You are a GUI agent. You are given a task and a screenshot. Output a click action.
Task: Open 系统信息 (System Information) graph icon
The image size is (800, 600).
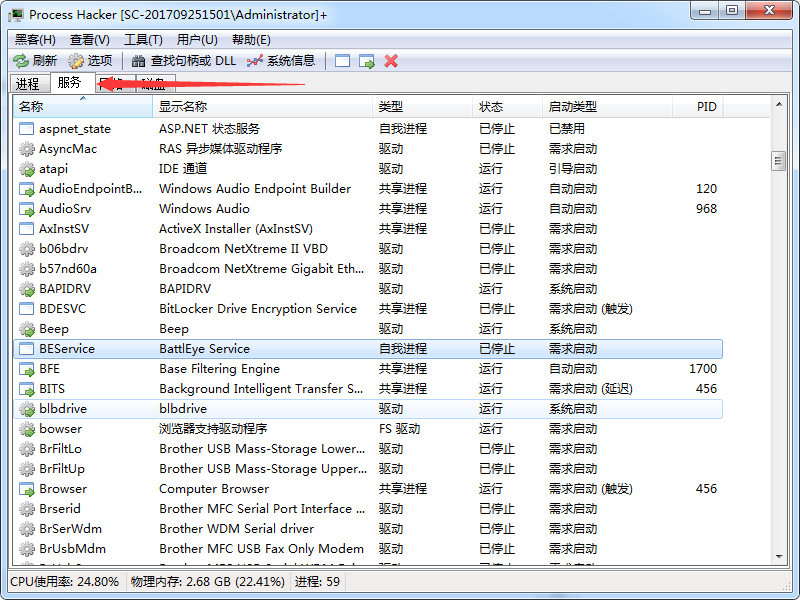coord(255,61)
